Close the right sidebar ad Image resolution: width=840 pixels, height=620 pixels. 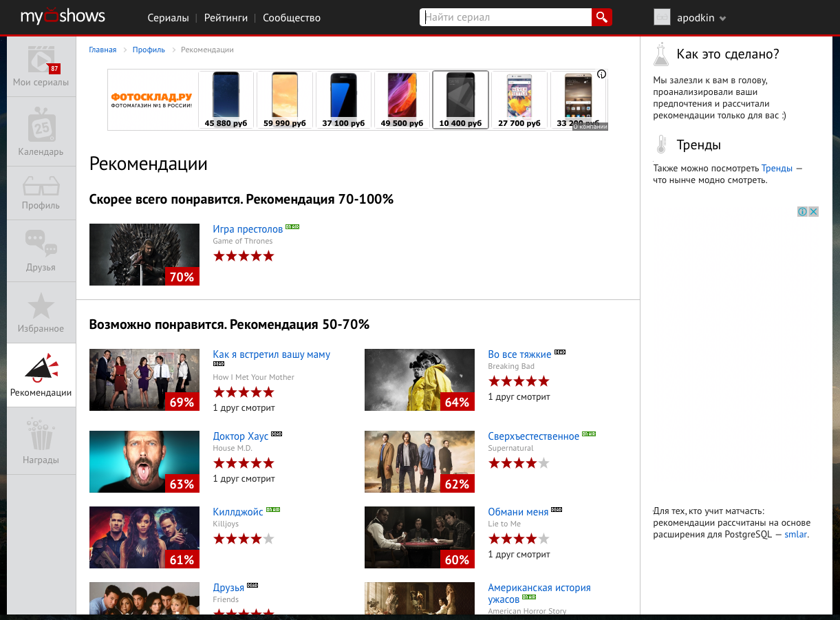click(813, 211)
